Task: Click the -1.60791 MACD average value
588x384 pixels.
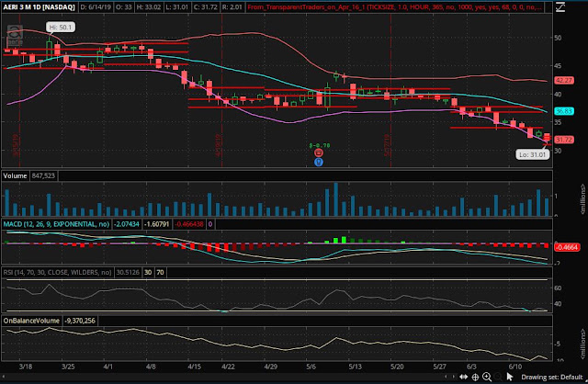Action: pos(157,224)
